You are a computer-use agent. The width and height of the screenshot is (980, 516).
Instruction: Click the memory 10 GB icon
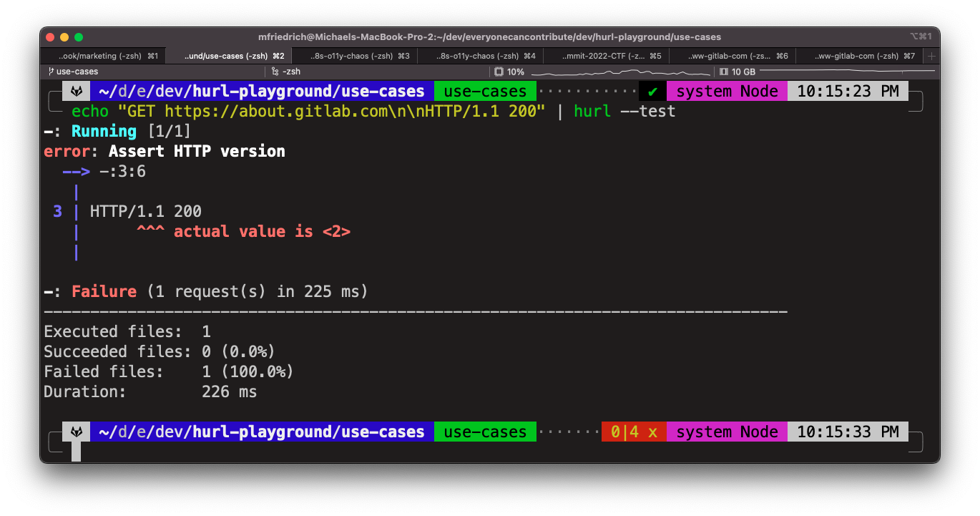[x=724, y=72]
